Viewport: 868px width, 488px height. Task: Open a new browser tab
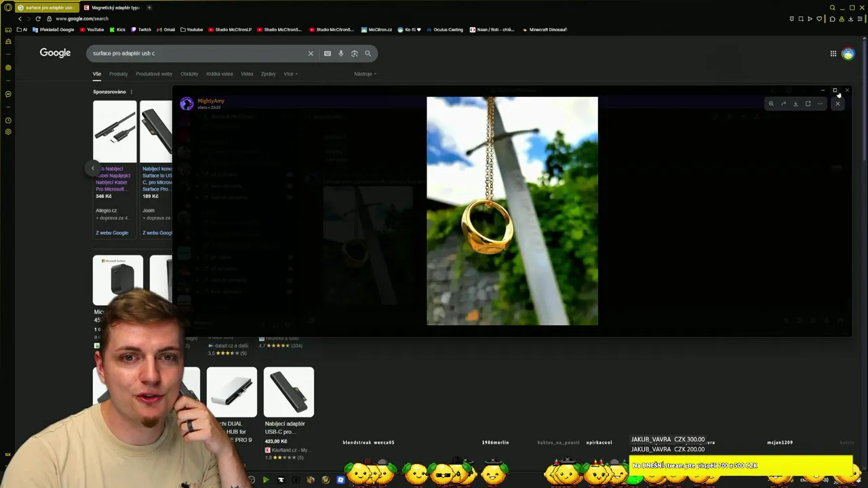coord(149,7)
